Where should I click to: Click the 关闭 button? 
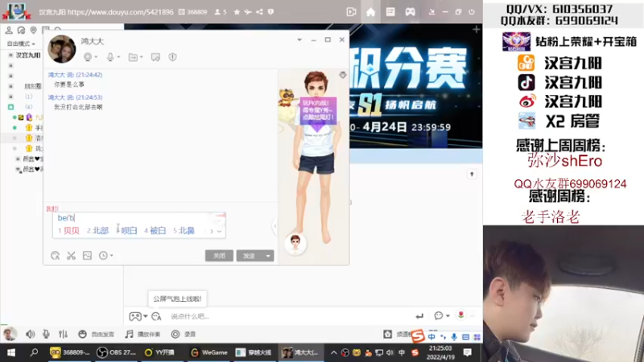(219, 256)
